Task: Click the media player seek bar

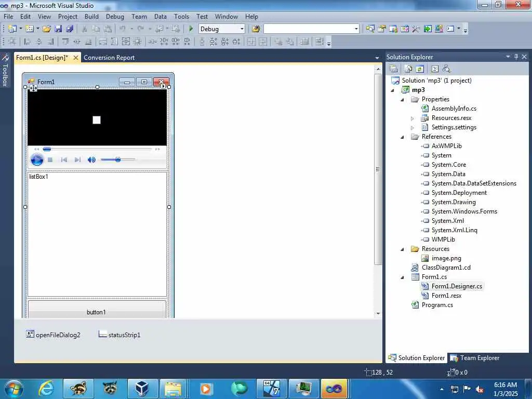Action: (x=97, y=149)
